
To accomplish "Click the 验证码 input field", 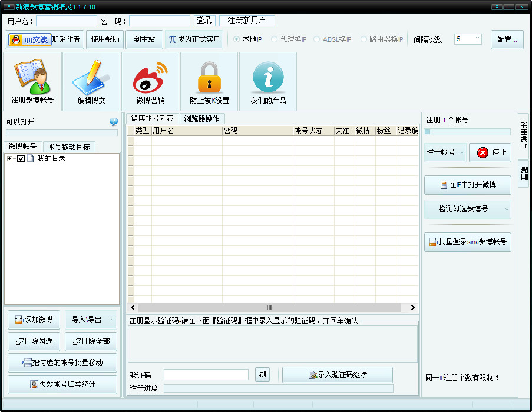I will pos(206,375).
